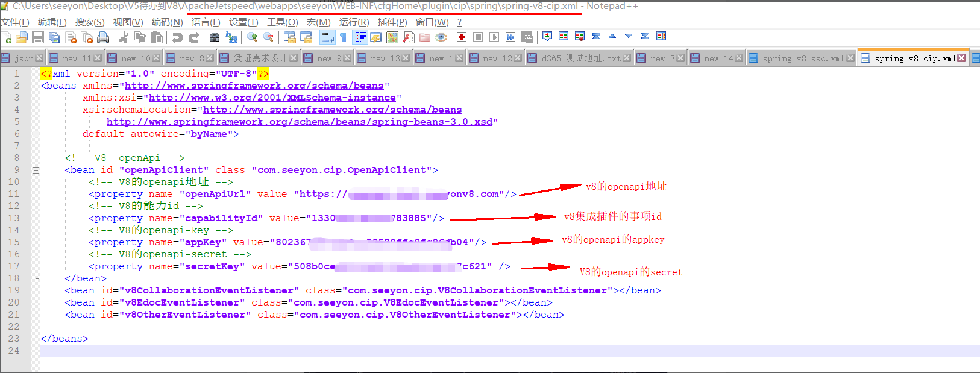This screenshot has height=373, width=980.
Task: Open the 搜索(S) menu
Action: [90, 22]
